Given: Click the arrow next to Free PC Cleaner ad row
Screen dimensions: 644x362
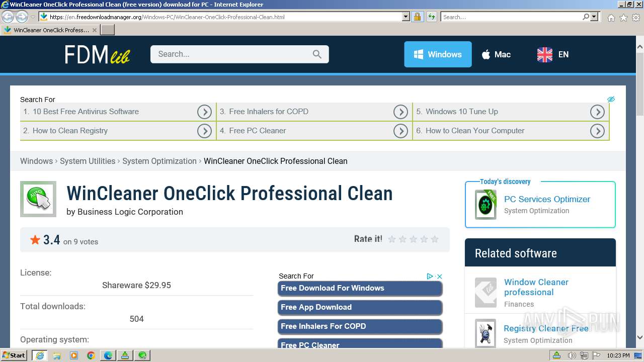Looking at the screenshot, I should [400, 131].
